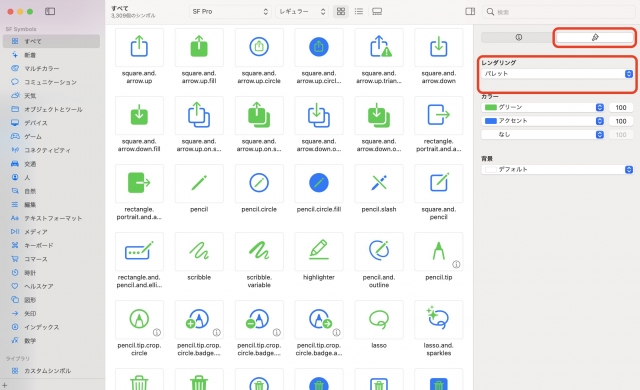The height and width of the screenshot is (390, 640).
Task: Select the scribble symbol
Action: [x=199, y=252]
